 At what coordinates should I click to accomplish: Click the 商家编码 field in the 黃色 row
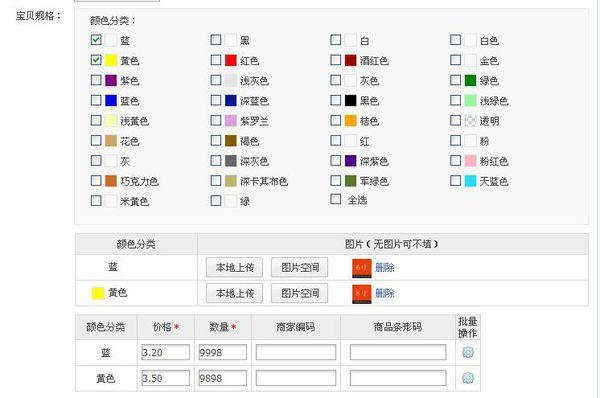[x=296, y=378]
